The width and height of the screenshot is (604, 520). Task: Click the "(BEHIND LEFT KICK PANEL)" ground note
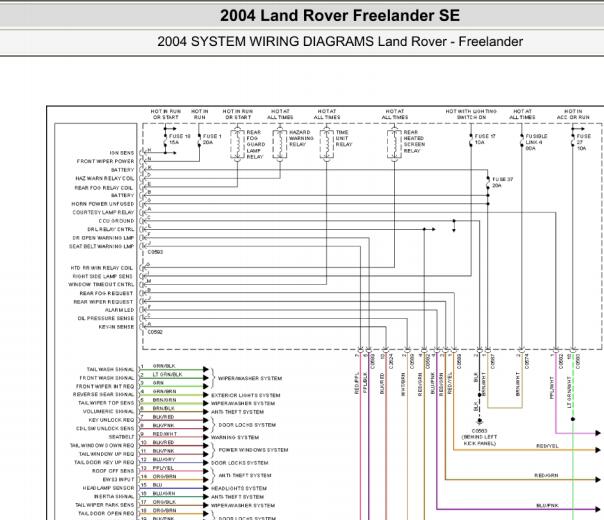click(480, 440)
